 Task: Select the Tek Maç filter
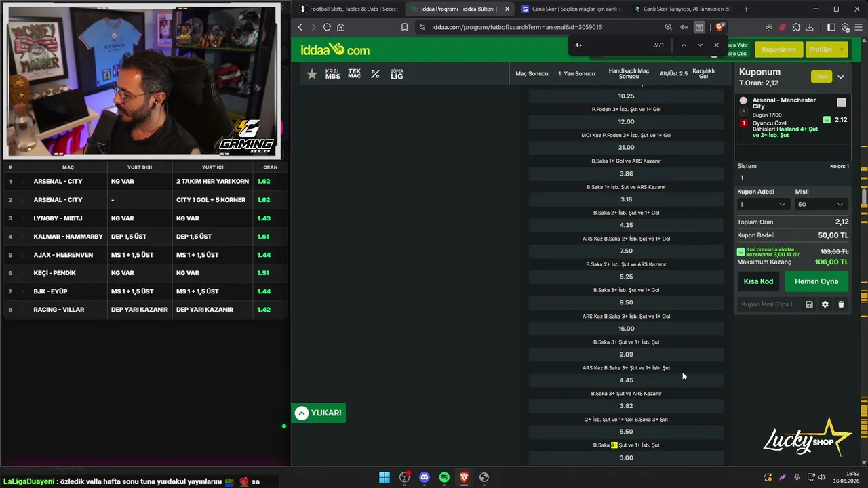tap(355, 74)
